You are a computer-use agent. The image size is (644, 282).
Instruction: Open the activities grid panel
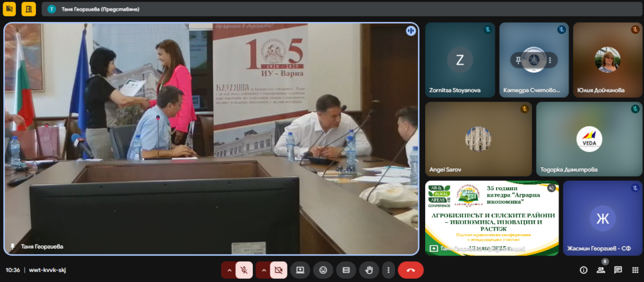click(635, 270)
